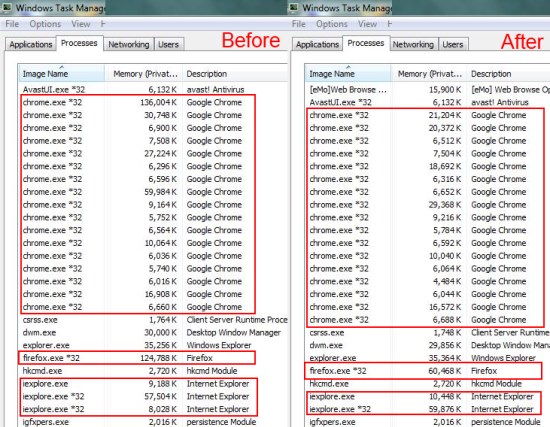Open Users tab in Before window
550x427 pixels.
tap(169, 44)
